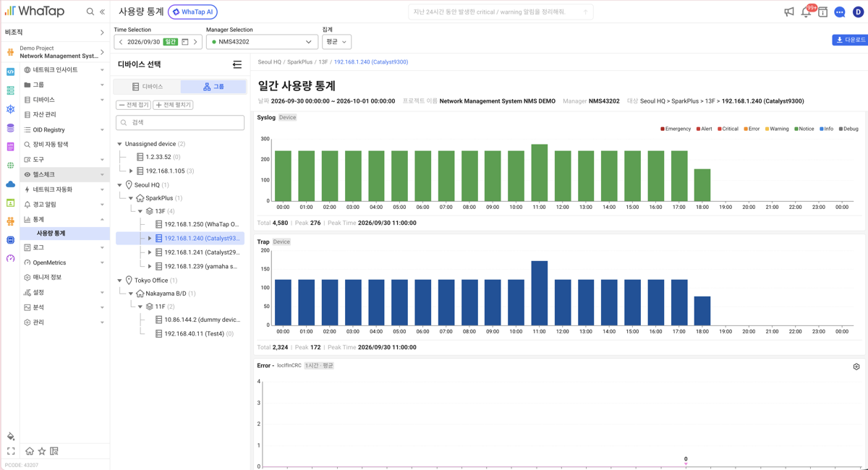Collapse the sidebar with the double-chevron icon
This screenshot has height=470, width=868.
[103, 12]
